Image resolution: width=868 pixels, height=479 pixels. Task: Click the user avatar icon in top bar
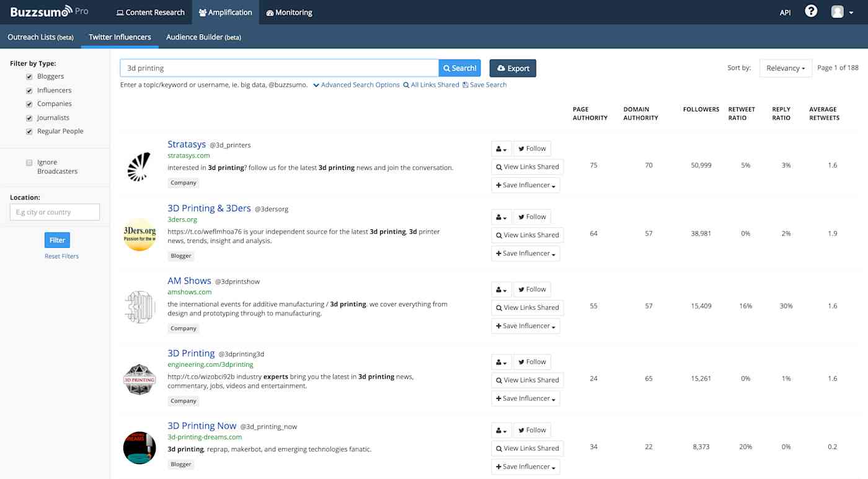pyautogui.click(x=836, y=11)
